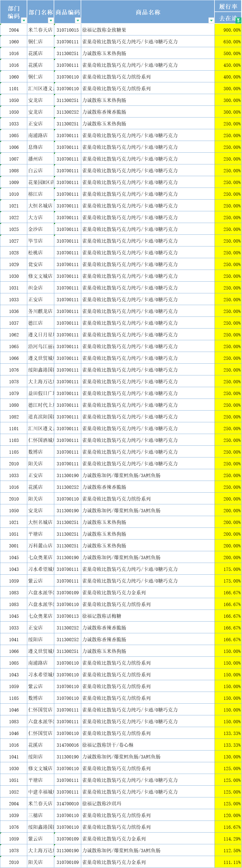
Task: Click the cell 徐福记散称金致糖果
Action: click(104, 30)
